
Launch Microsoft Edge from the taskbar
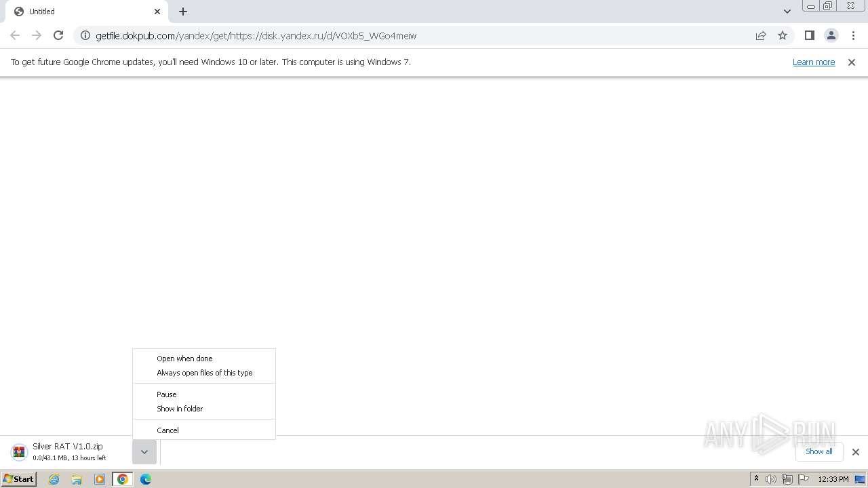(146, 479)
